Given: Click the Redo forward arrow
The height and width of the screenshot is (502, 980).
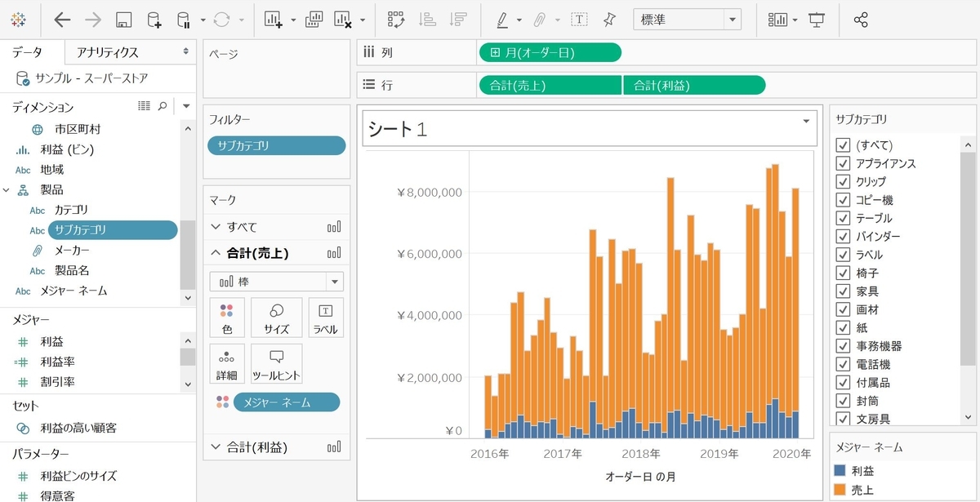Looking at the screenshot, I should tap(93, 19).
